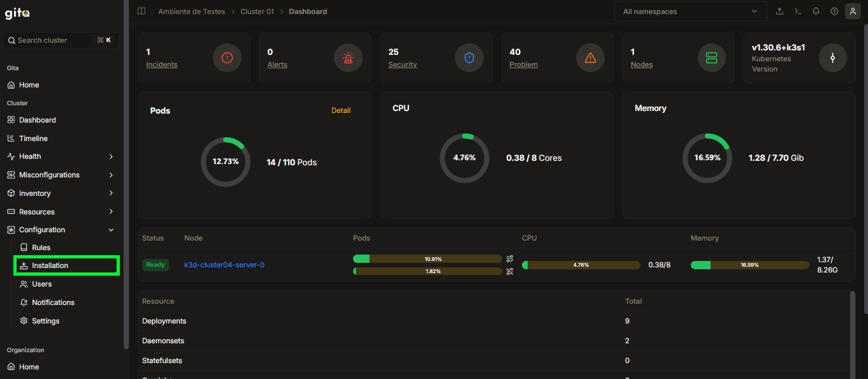Open the user profile avatar icon
Viewport: 868px width, 379px height.
pyautogui.click(x=853, y=11)
